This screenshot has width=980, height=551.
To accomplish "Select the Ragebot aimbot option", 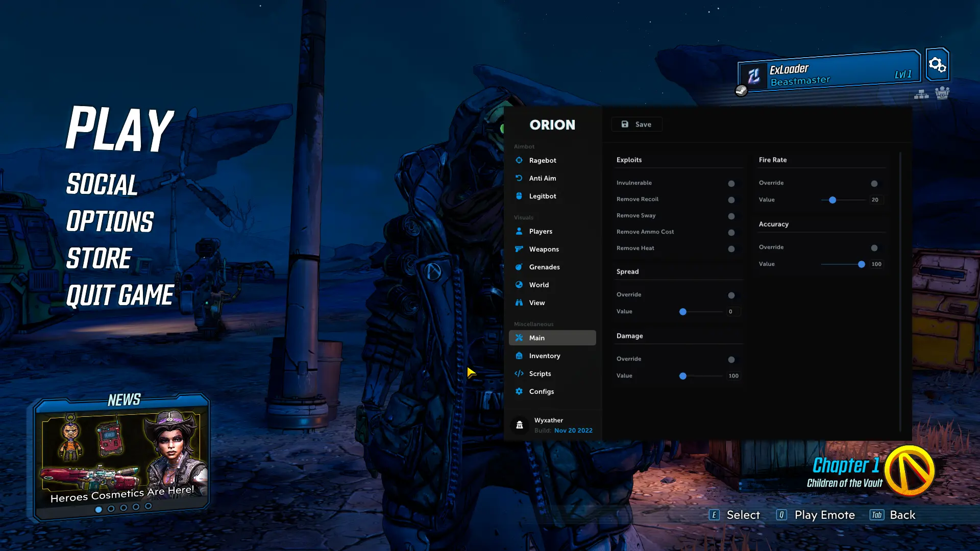I will point(543,160).
